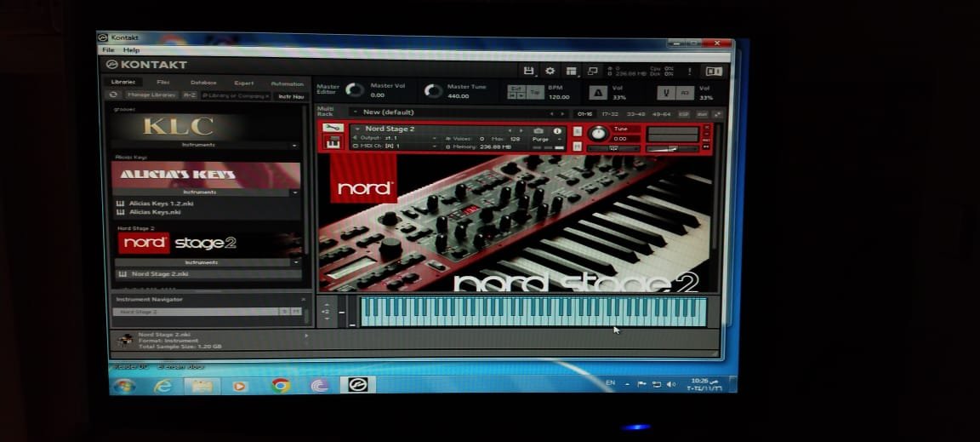Click the Master Tune knob
The height and width of the screenshot is (442, 980).
433,91
